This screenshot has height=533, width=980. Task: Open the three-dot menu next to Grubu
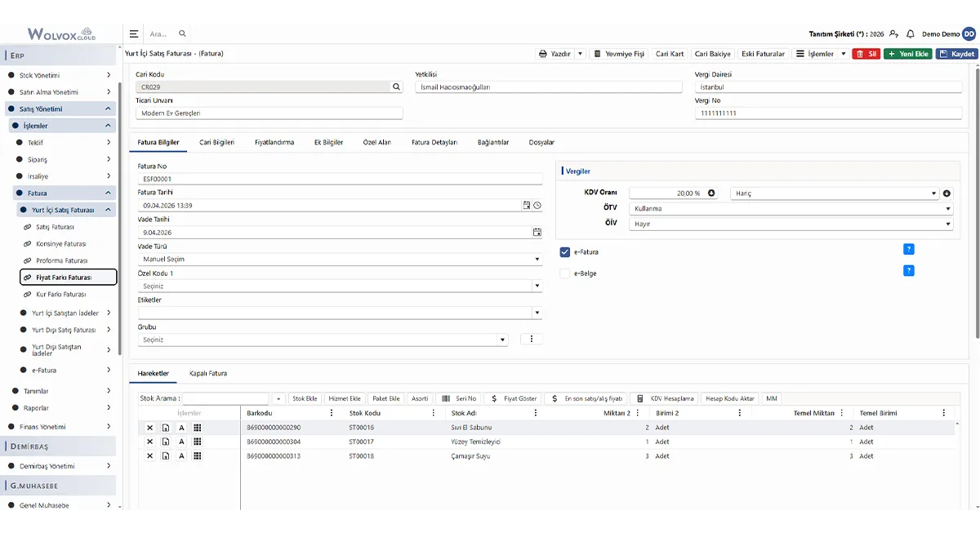[532, 339]
